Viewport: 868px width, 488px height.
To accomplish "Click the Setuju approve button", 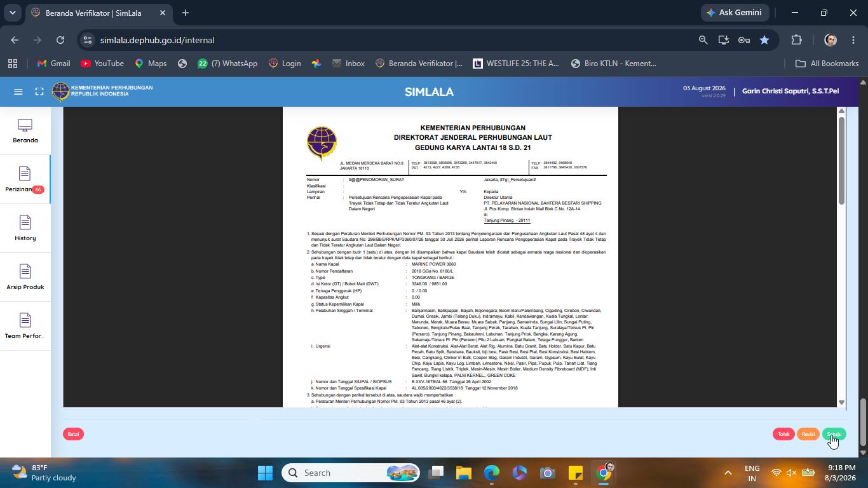I will tap(834, 434).
